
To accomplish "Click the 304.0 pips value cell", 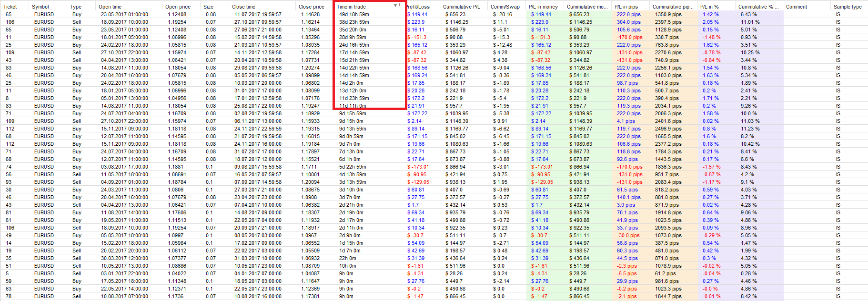I will point(629,22).
